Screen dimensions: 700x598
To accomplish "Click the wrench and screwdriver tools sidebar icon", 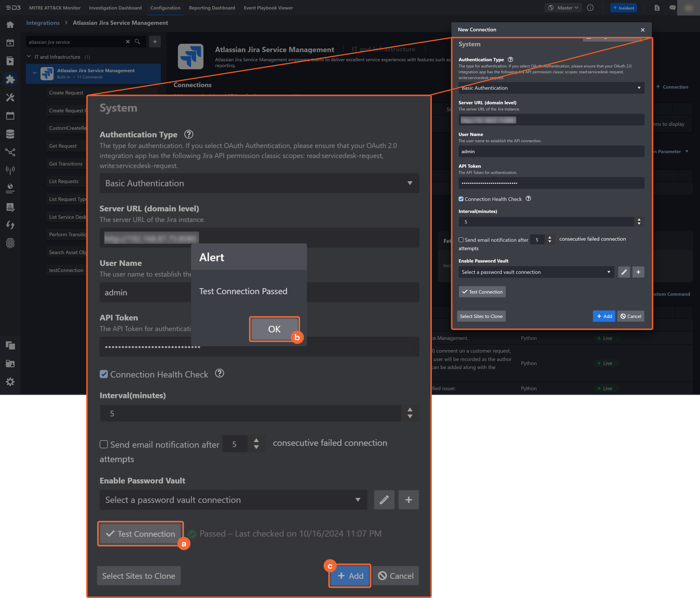I will [10, 98].
